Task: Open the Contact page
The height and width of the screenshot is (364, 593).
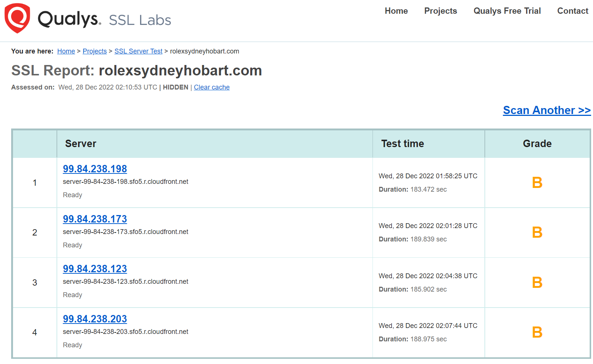Action: (x=572, y=11)
